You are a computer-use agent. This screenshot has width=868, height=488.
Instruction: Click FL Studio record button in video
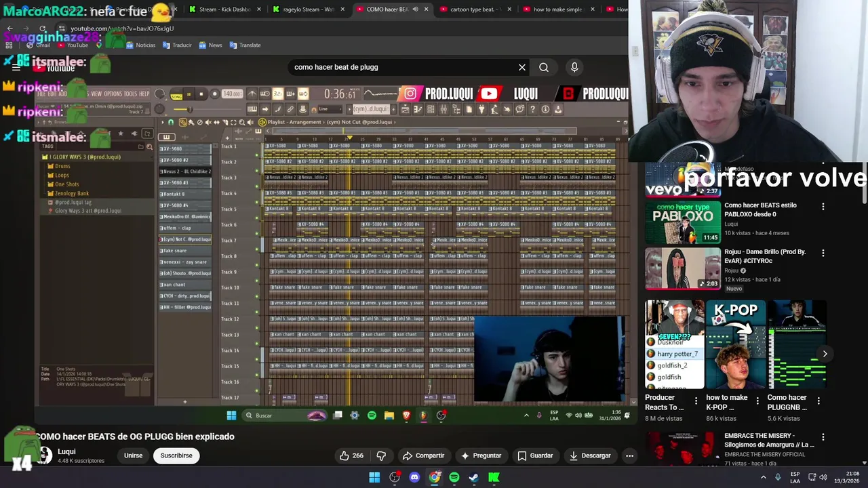click(x=214, y=94)
